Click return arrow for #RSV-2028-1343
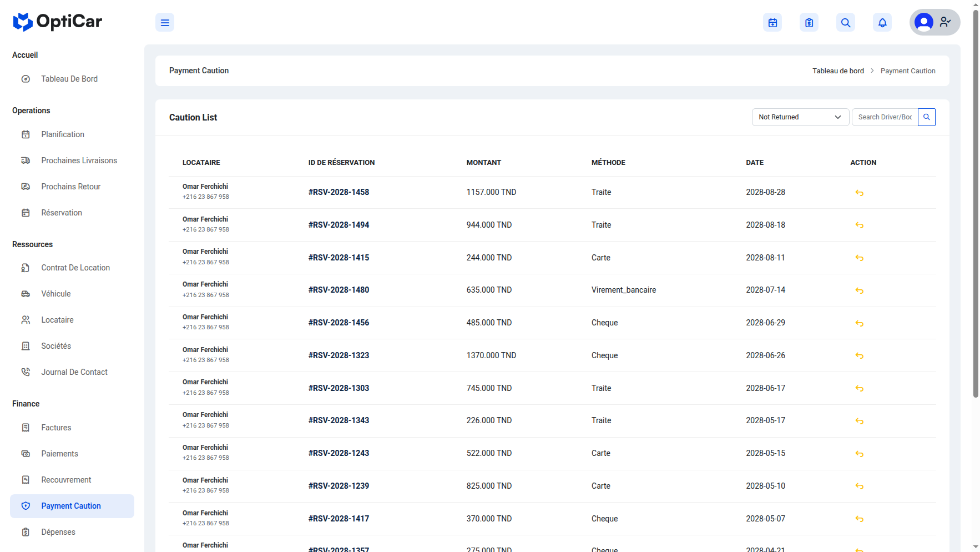Image resolution: width=980 pixels, height=552 pixels. [x=860, y=421]
